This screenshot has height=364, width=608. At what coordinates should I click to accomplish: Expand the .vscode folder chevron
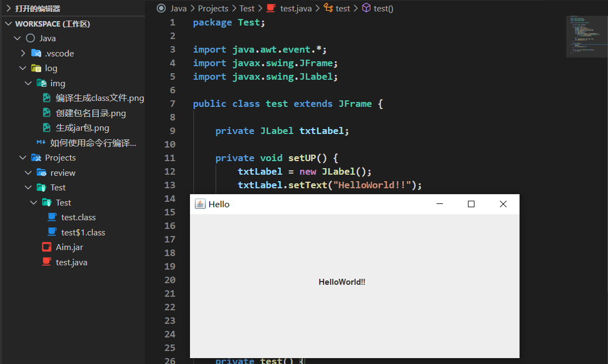[x=23, y=53]
